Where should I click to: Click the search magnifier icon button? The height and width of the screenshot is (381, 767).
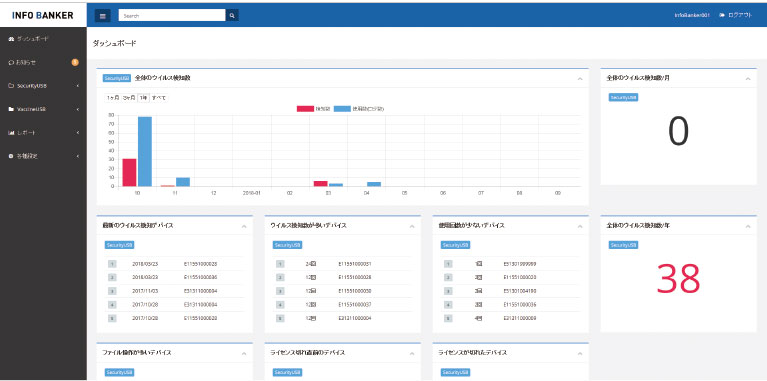(232, 16)
